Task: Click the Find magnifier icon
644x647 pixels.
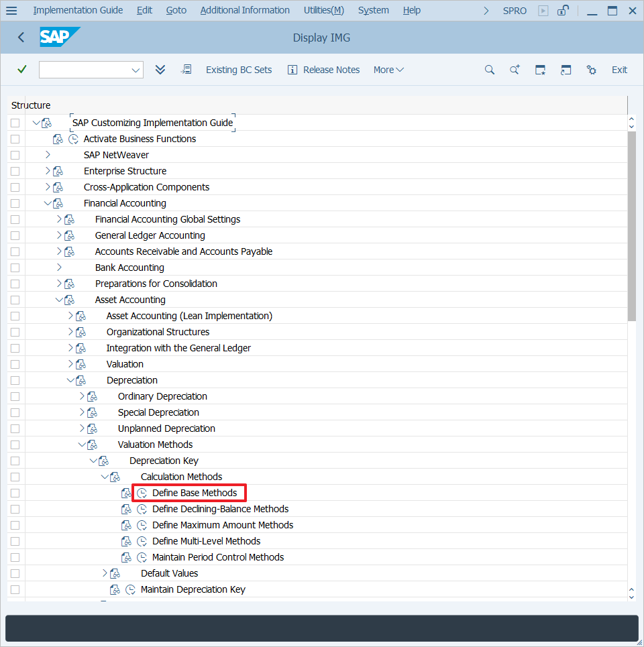Action: coord(489,70)
